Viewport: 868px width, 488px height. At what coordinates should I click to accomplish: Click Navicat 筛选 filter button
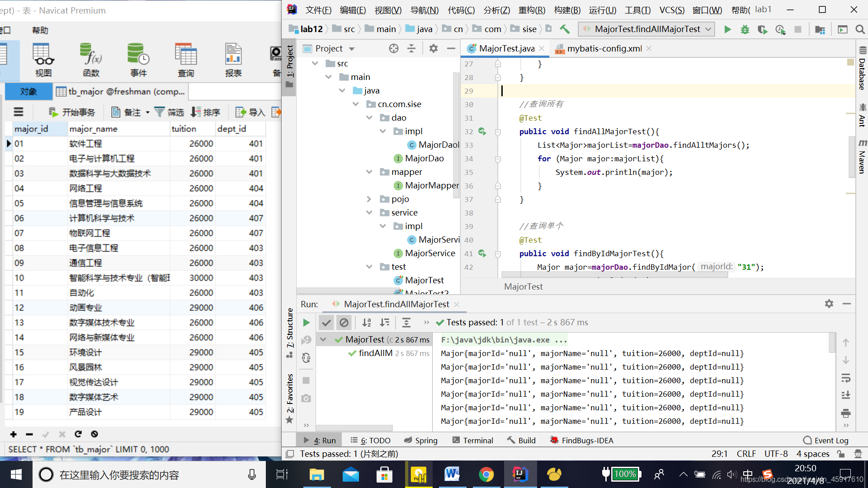click(169, 112)
